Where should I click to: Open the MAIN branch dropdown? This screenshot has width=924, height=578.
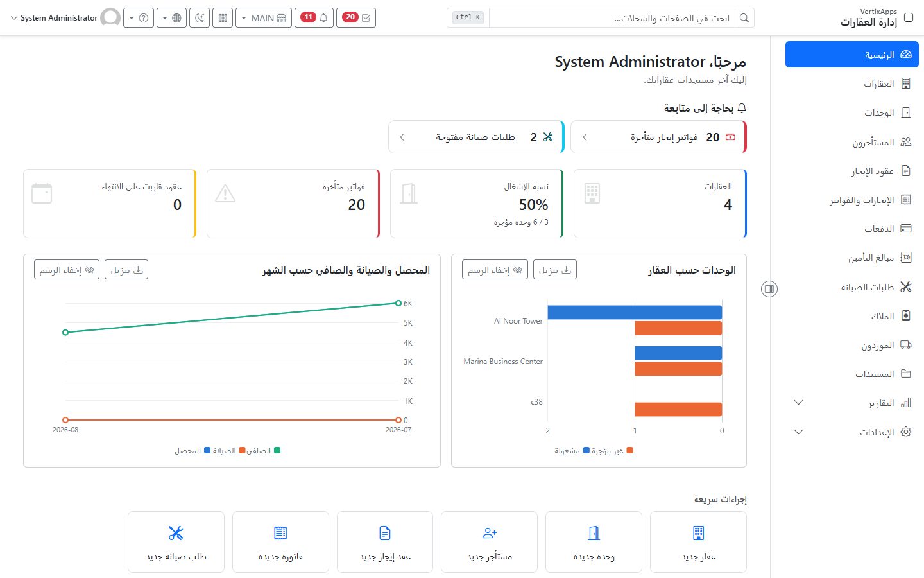tap(264, 18)
